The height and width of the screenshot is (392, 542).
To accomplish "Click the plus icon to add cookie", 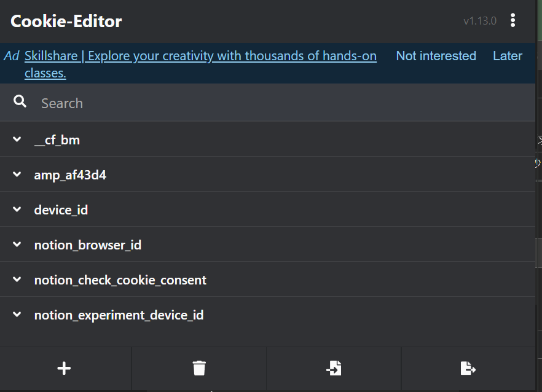I will [64, 368].
